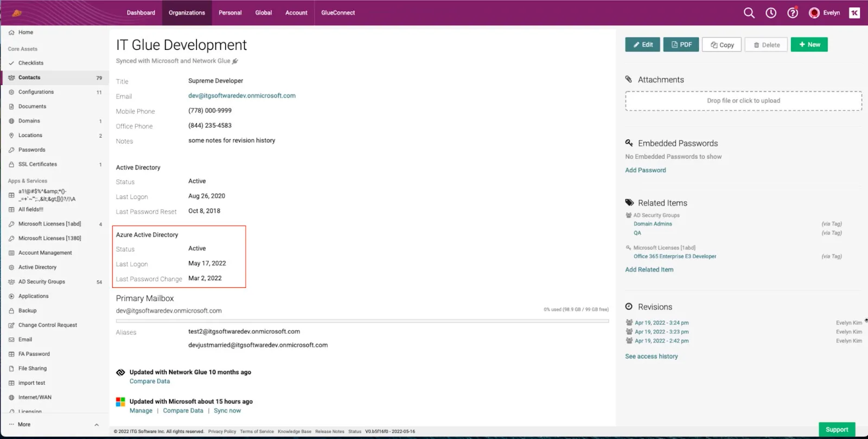Screen dimensions: 868x439
Task: Click the Edit button
Action: pos(642,44)
